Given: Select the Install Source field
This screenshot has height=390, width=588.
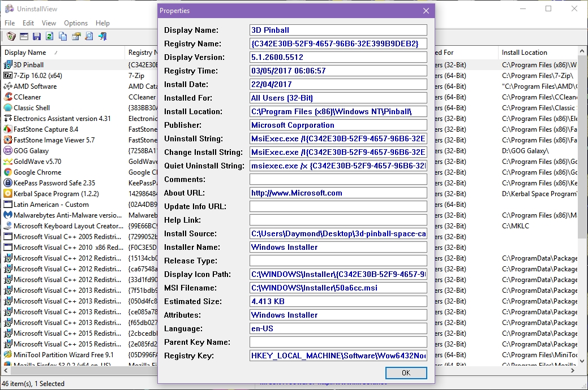Looking at the screenshot, I should click(338, 233).
